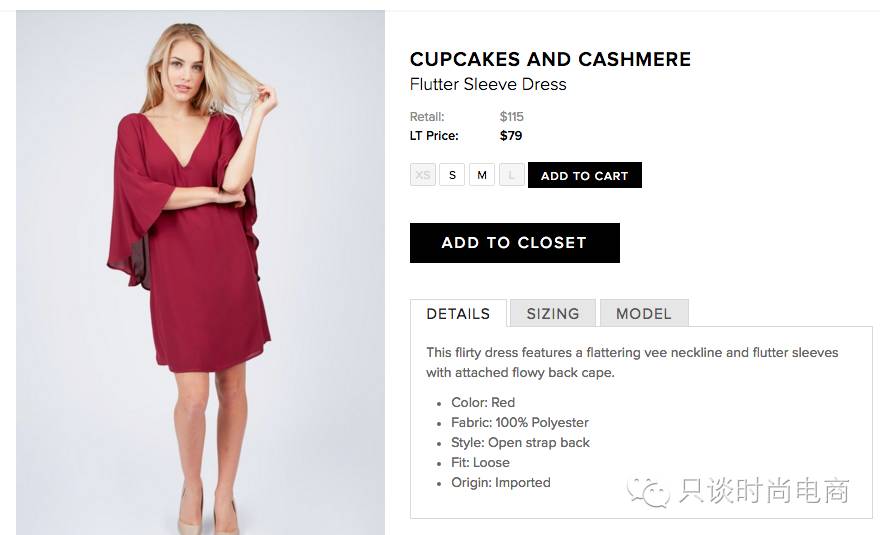Pick size M
Image resolution: width=880 pixels, height=535 pixels.
(x=482, y=175)
